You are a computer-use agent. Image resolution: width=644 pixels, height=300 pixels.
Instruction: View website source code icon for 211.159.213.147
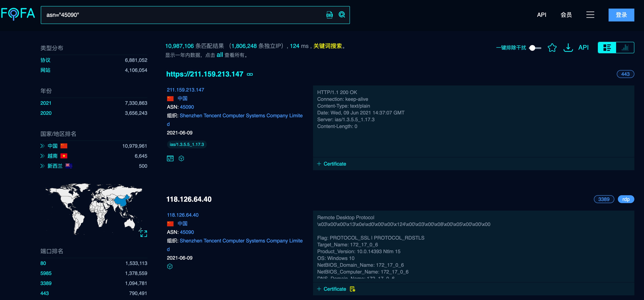click(x=170, y=158)
